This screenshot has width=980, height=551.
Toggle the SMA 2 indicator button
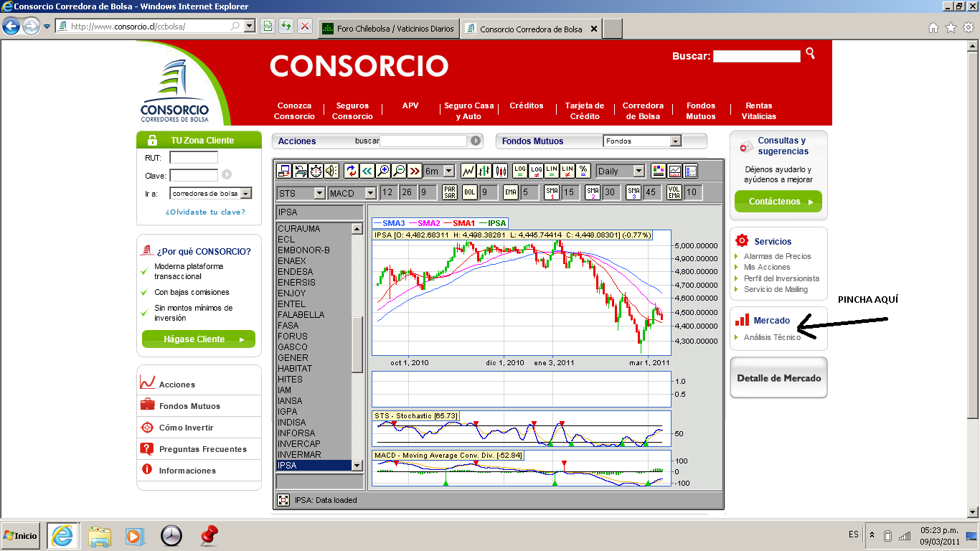point(592,192)
